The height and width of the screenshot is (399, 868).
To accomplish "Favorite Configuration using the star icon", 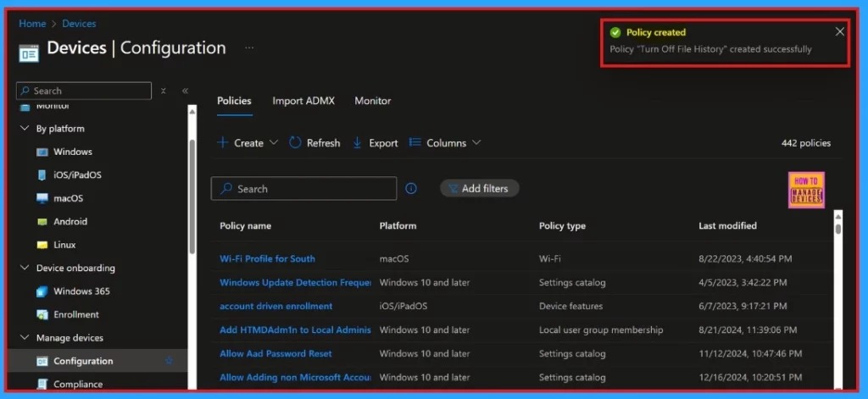I will pos(169,361).
